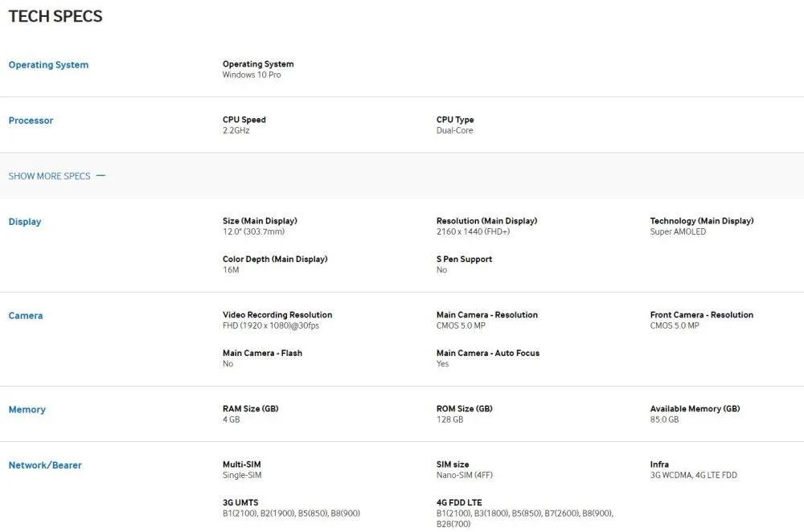This screenshot has height=532, width=804.
Task: Click the Dual-Core CPU Type value
Action: pyautogui.click(x=454, y=130)
